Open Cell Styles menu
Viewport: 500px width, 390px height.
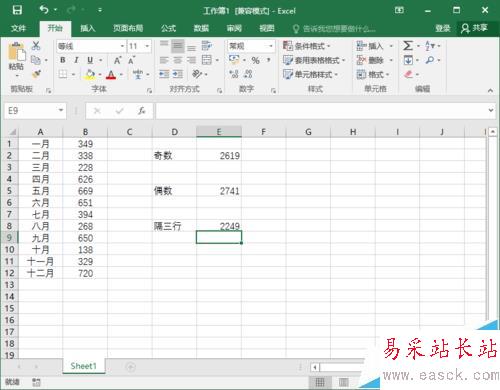coord(310,74)
